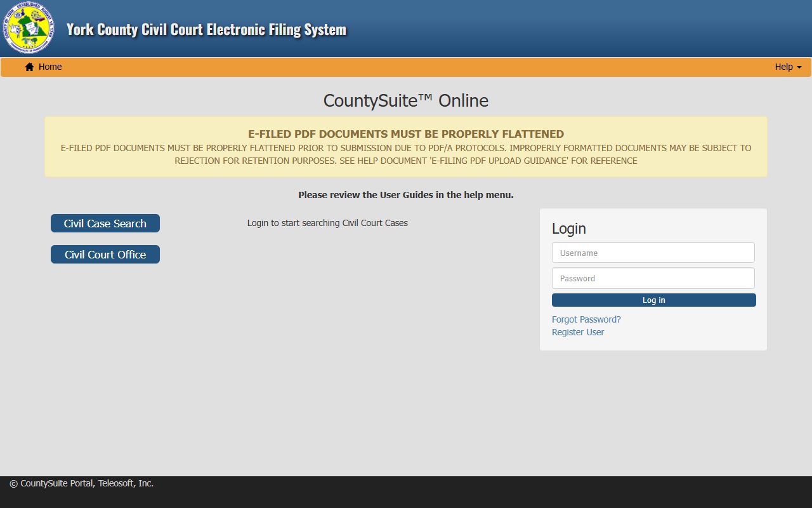Follow the Forgot Password? link
Screen dimensions: 812x508
click(586, 319)
